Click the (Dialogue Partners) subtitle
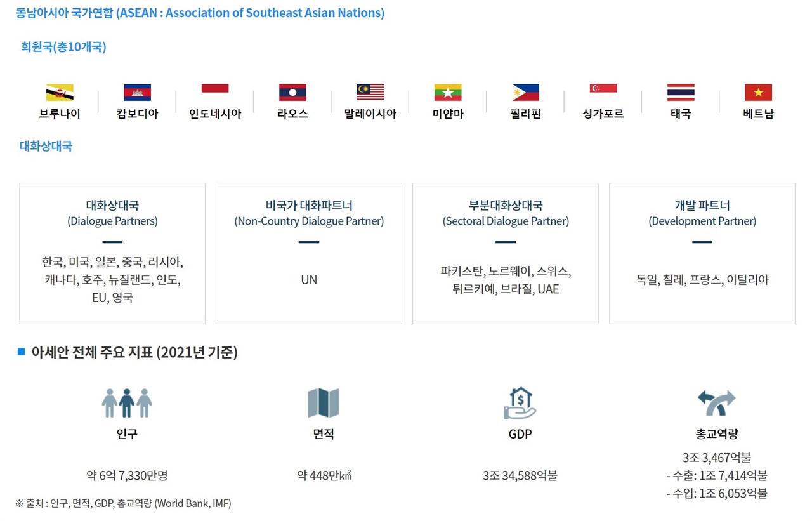This screenshot has width=812, height=521. point(112,221)
